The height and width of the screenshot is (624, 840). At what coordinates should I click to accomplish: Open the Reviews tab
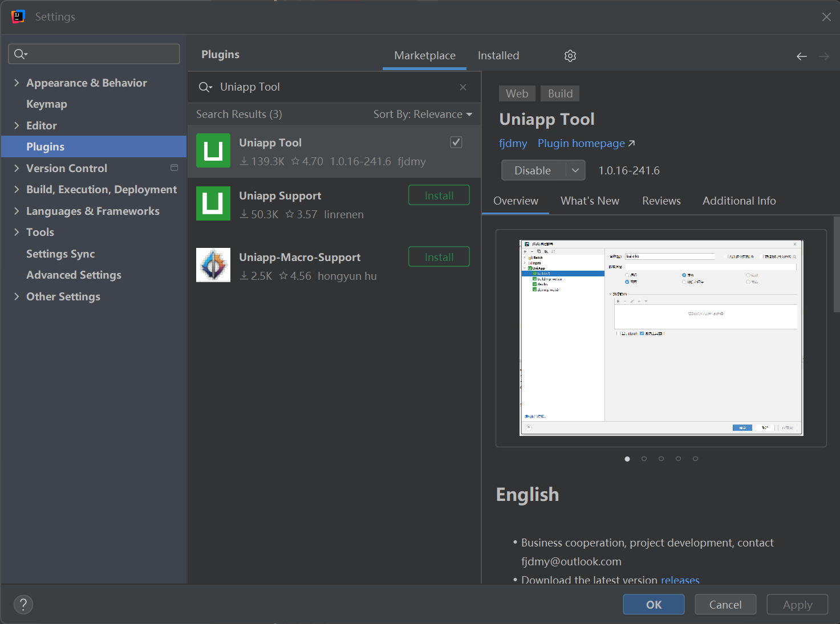coord(662,201)
